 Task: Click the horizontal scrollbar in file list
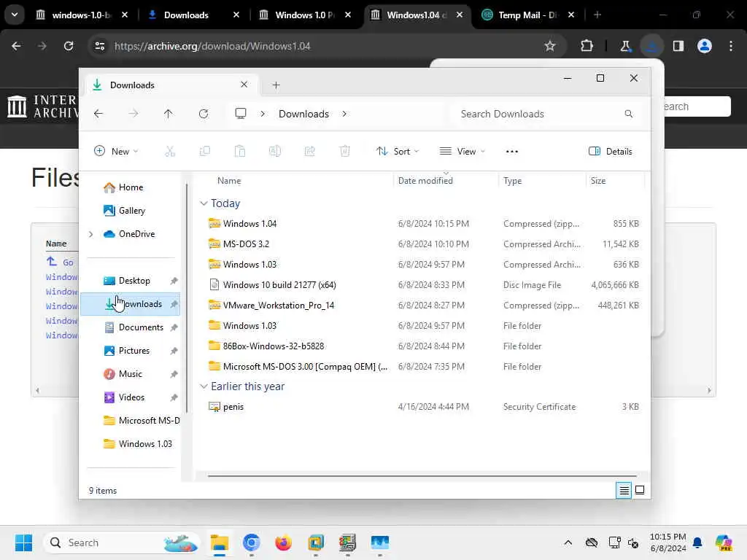422,475
